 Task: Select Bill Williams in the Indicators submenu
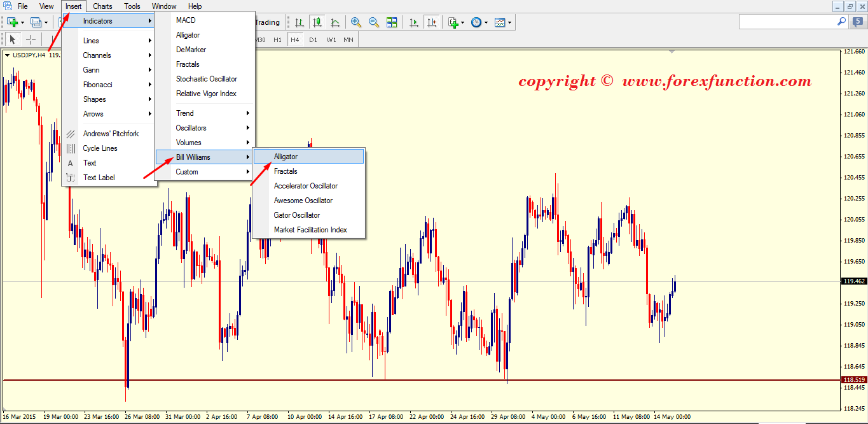(205, 157)
